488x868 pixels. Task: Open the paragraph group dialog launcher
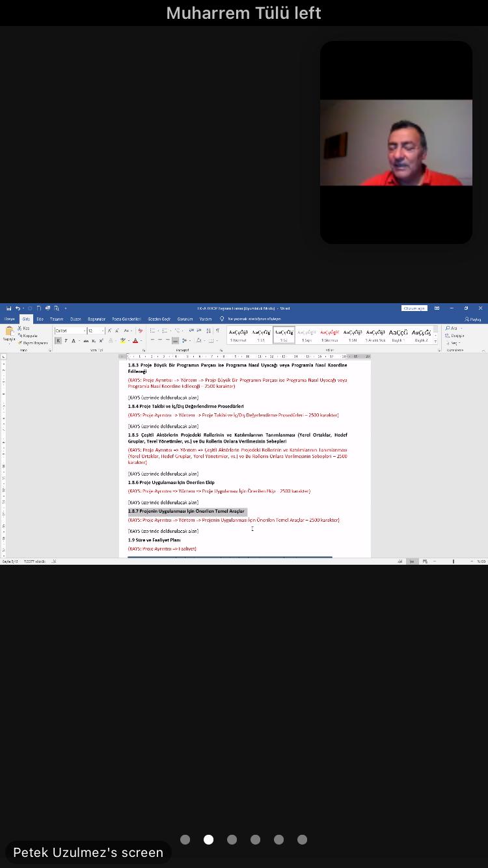tap(222, 350)
